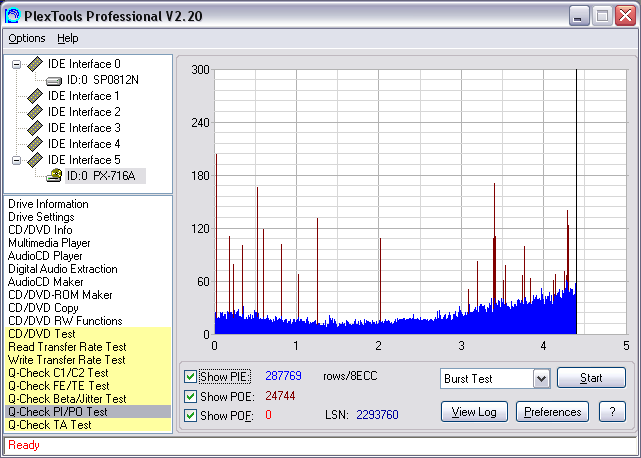The height and width of the screenshot is (458, 641).
Task: Click the View Log button
Action: pyautogui.click(x=474, y=412)
